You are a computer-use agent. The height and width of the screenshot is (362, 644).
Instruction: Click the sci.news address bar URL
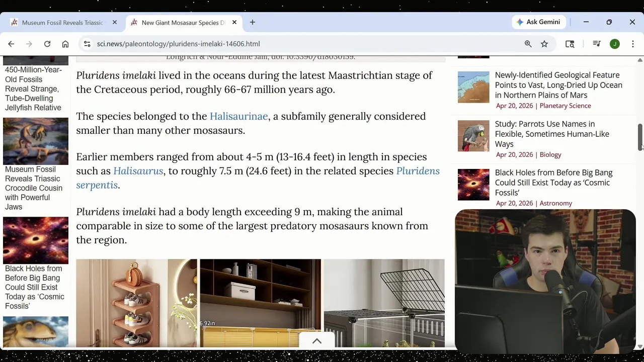click(x=179, y=44)
